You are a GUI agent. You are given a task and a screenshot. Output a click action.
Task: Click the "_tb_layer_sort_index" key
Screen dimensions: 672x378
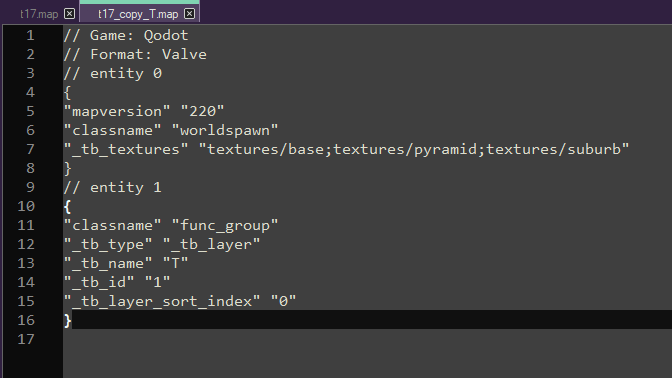click(x=162, y=301)
